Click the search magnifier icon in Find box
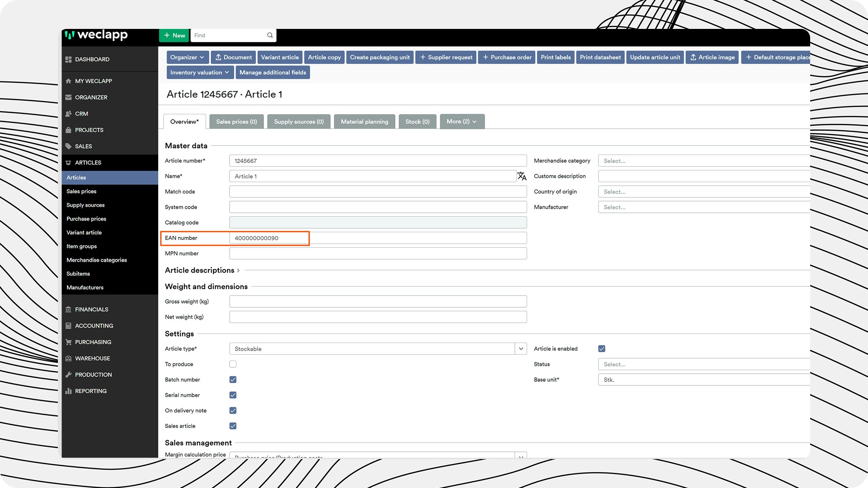This screenshot has height=488, width=868. tap(270, 35)
